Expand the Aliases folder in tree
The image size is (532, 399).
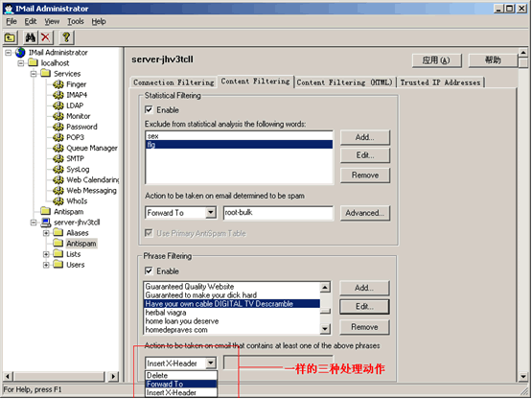click(x=46, y=233)
